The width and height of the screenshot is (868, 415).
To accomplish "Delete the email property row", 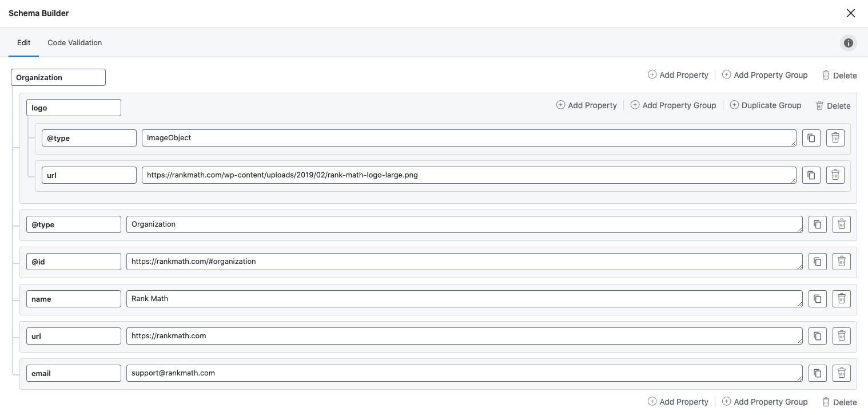I will [x=842, y=373].
